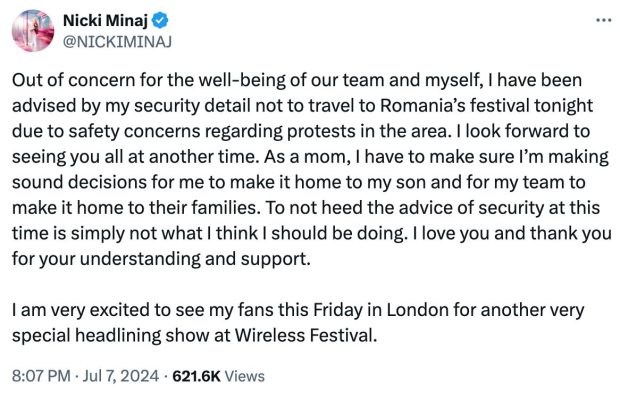The width and height of the screenshot is (620, 399).
Task: Click the blue verified badge
Action: 160,21
